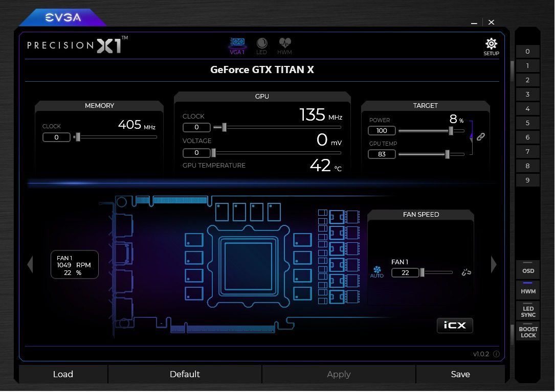Enable Boost Lock
The image size is (555, 392).
(x=528, y=330)
